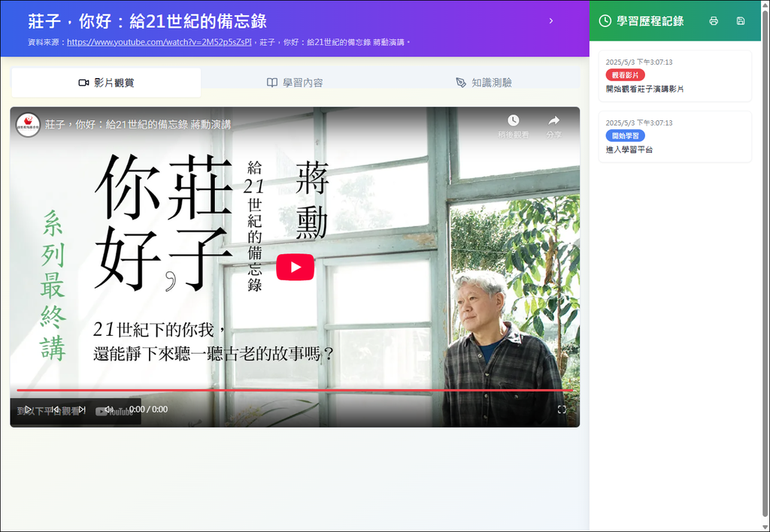This screenshot has height=532, width=770.
Task: Open the YouTube source URL link
Action: (x=159, y=42)
